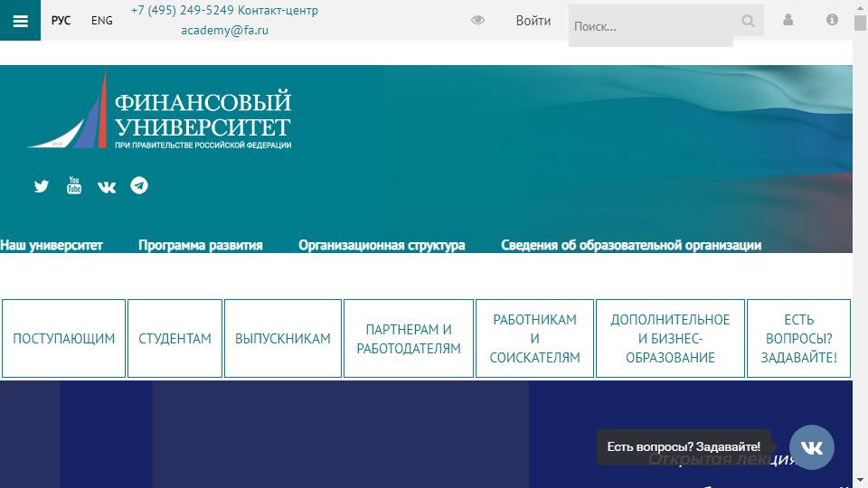This screenshot has width=868, height=488.
Task: Open the floating VK chat button
Action: point(811,447)
